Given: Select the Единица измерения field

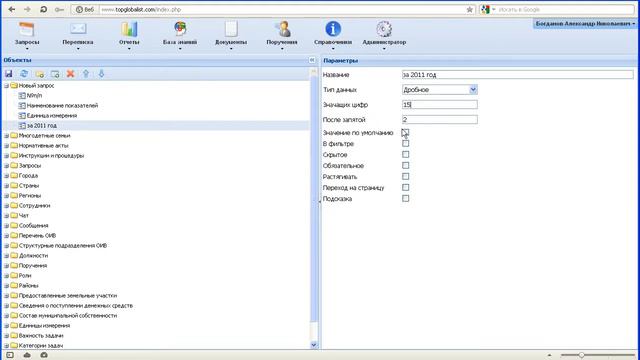Looking at the screenshot, I should (51, 116).
